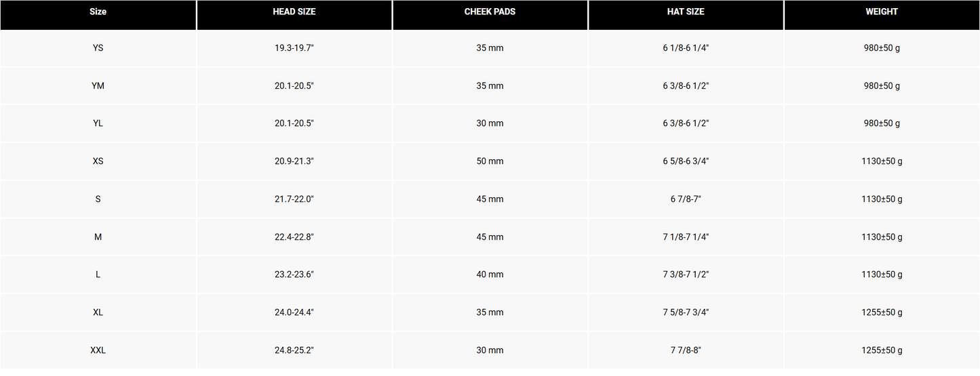Click the 40 mm cheek pads cell
This screenshot has width=980, height=376.
tap(490, 274)
